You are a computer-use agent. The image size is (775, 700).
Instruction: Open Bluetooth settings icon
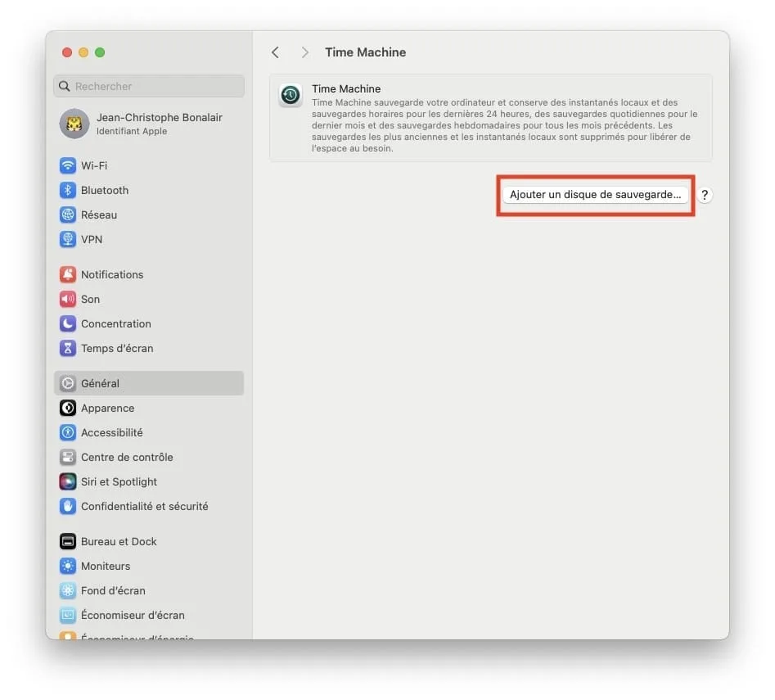pyautogui.click(x=68, y=190)
